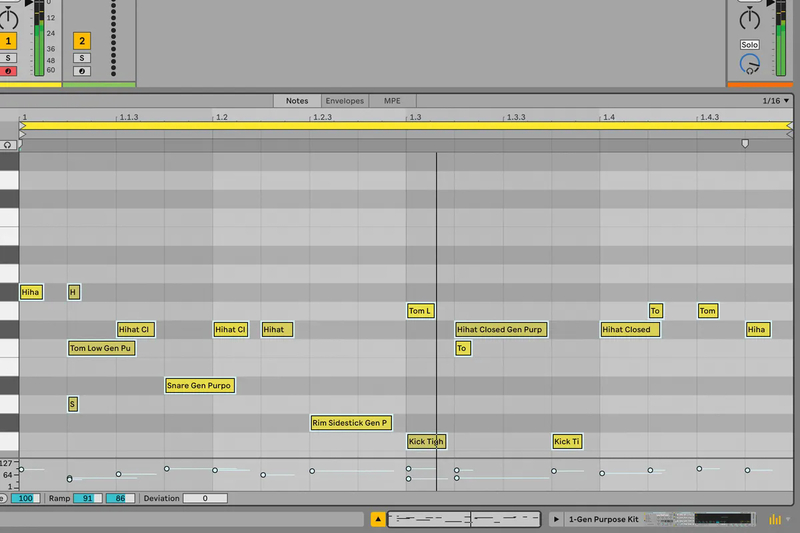Click the 1.2 ruler position label
Viewport: 800px width, 533px height.
pos(221,117)
